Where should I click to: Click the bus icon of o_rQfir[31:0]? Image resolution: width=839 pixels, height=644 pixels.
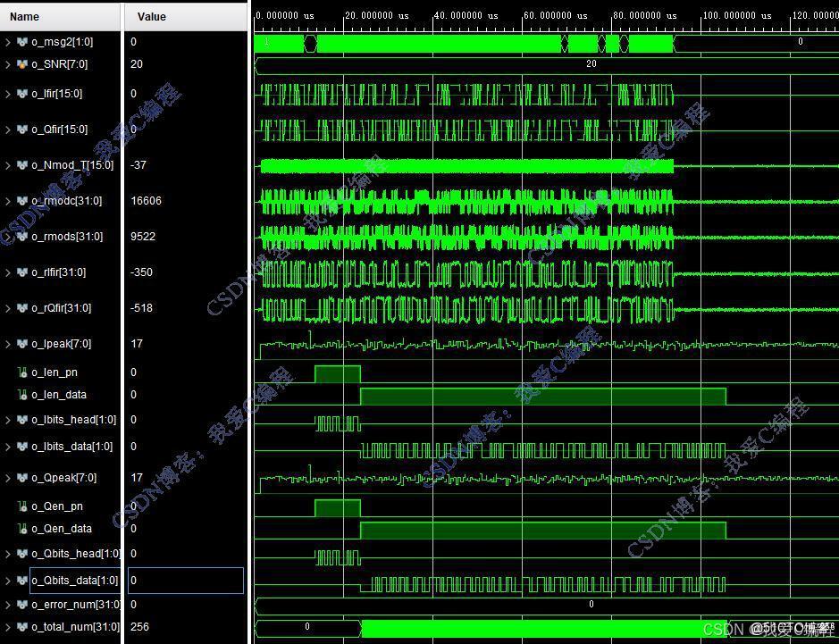22,308
